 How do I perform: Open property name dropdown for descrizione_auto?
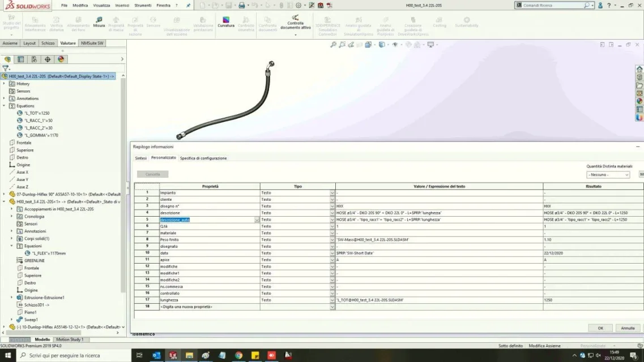pos(257,220)
